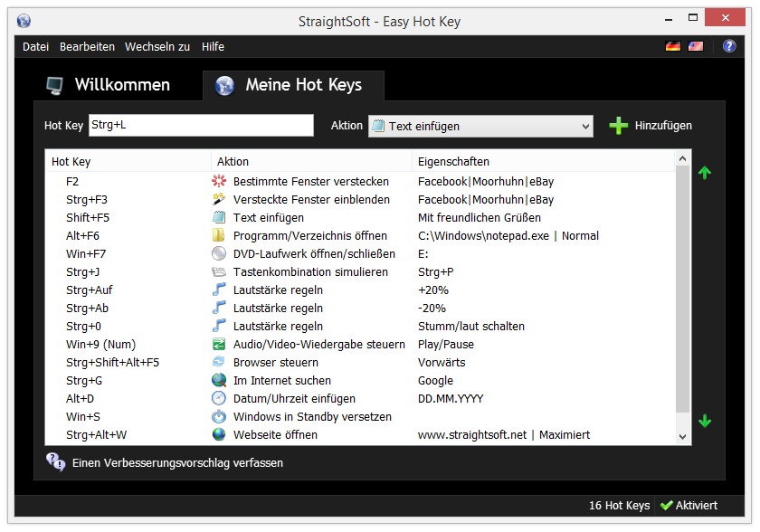Move selected hot key down with the green arrow
This screenshot has width=760, height=532.
(x=705, y=421)
